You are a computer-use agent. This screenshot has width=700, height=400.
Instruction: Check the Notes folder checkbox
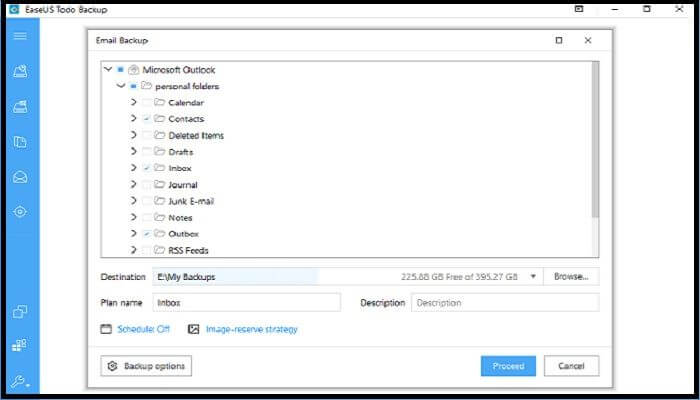tap(146, 218)
